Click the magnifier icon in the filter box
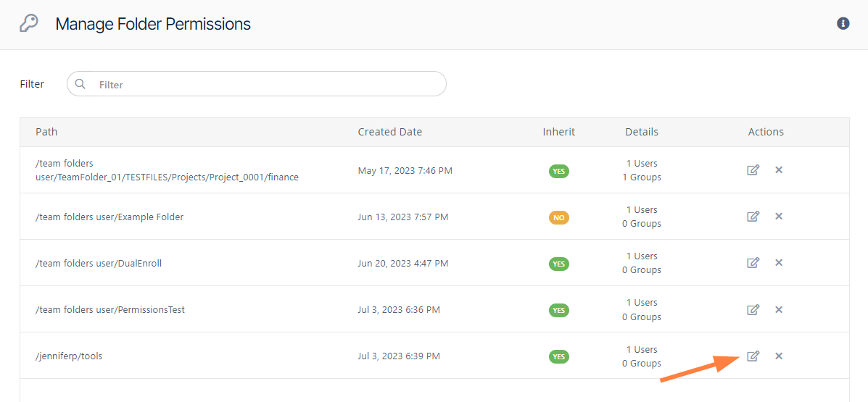868x402 pixels. pos(80,84)
